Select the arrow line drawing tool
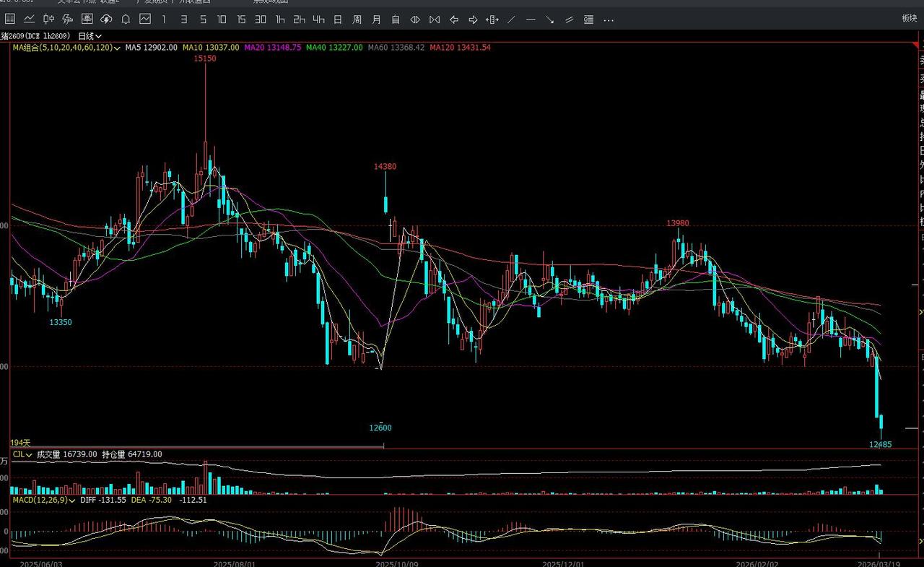 pyautogui.click(x=550, y=20)
